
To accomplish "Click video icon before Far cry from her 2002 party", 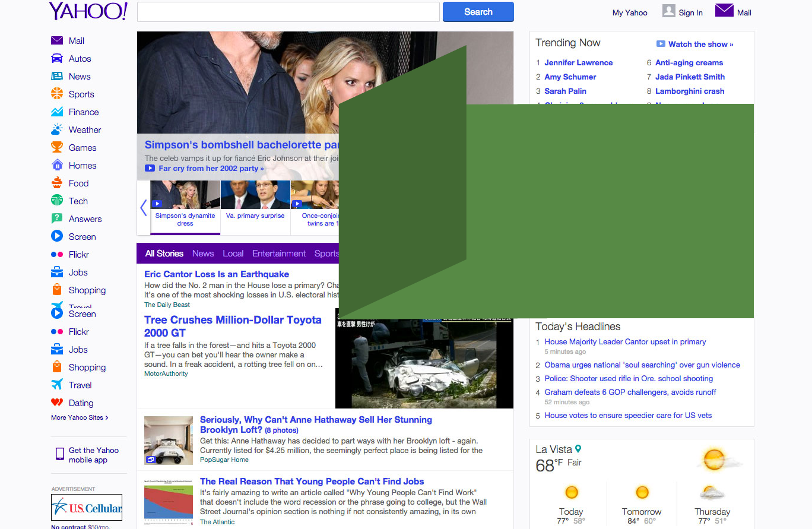I will [150, 169].
